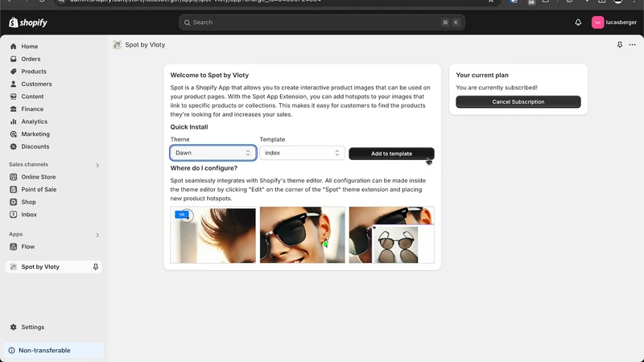Go to Home in sidebar
The width and height of the screenshot is (644, 362).
click(x=30, y=47)
